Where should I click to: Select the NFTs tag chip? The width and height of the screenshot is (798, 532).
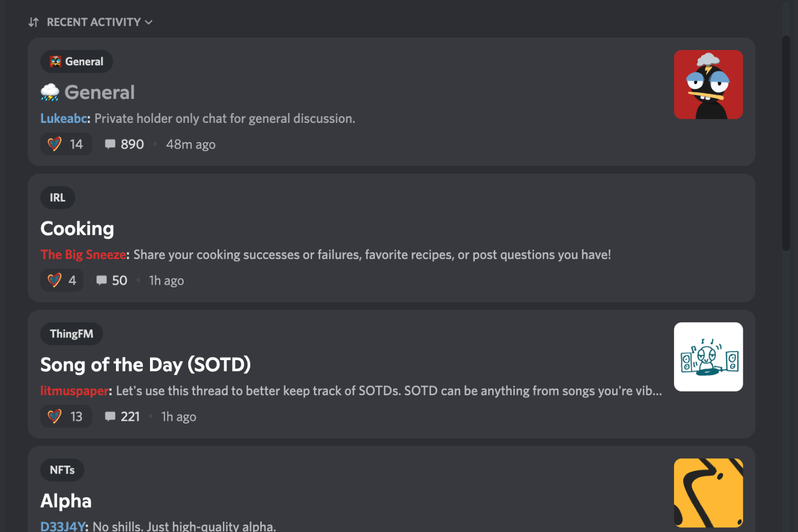[x=62, y=470]
